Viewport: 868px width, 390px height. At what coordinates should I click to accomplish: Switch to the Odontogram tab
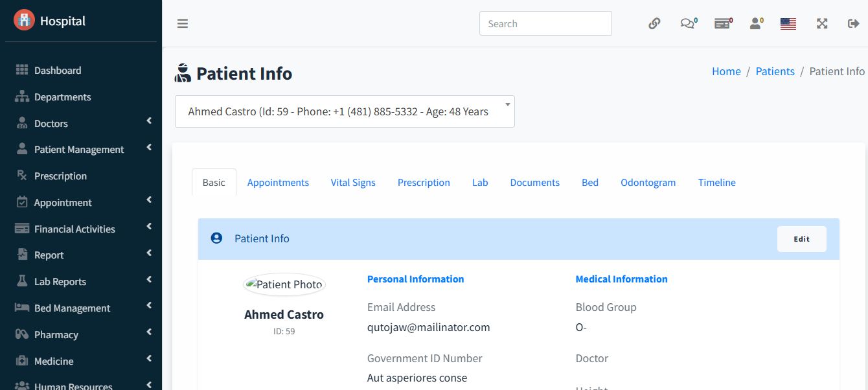[648, 183]
